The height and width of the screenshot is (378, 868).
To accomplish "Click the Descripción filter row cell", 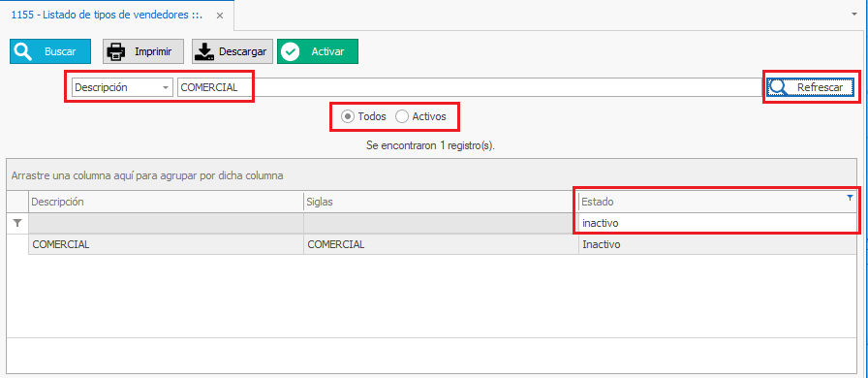I will pos(166,223).
